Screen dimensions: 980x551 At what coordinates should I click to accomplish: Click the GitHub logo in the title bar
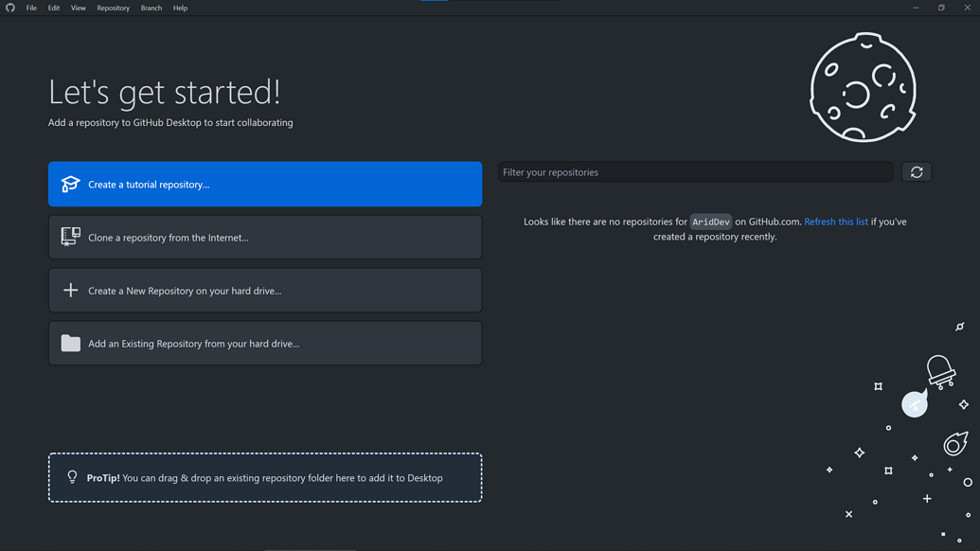point(10,8)
